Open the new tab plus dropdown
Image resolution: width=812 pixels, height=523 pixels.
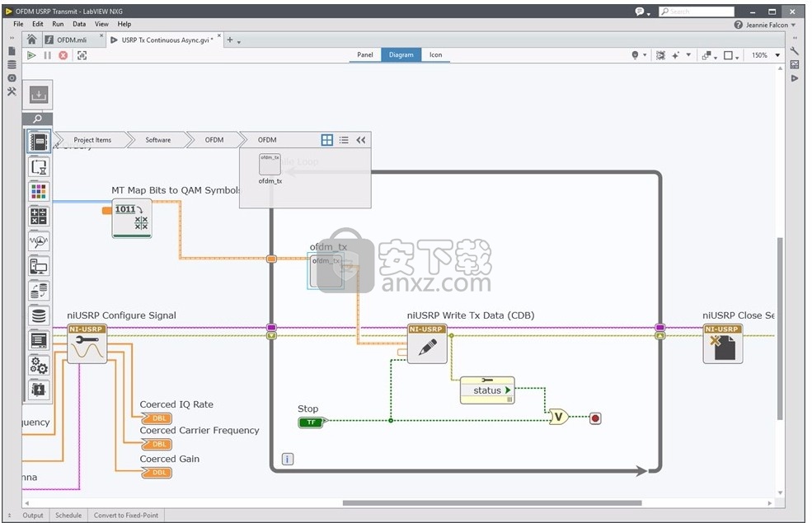pos(233,40)
